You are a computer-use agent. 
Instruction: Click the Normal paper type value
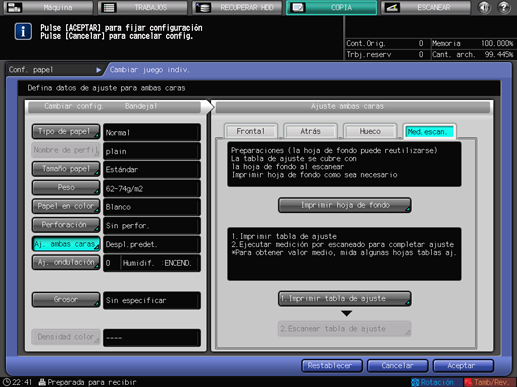[152, 132]
